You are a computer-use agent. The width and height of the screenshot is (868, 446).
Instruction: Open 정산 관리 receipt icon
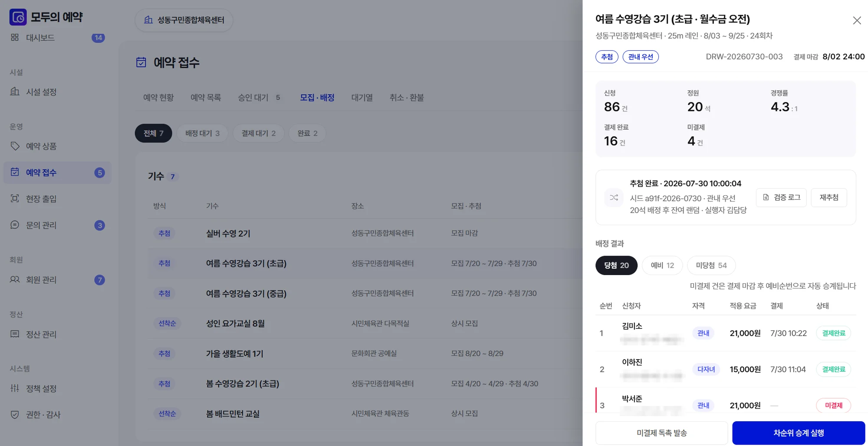(15, 334)
